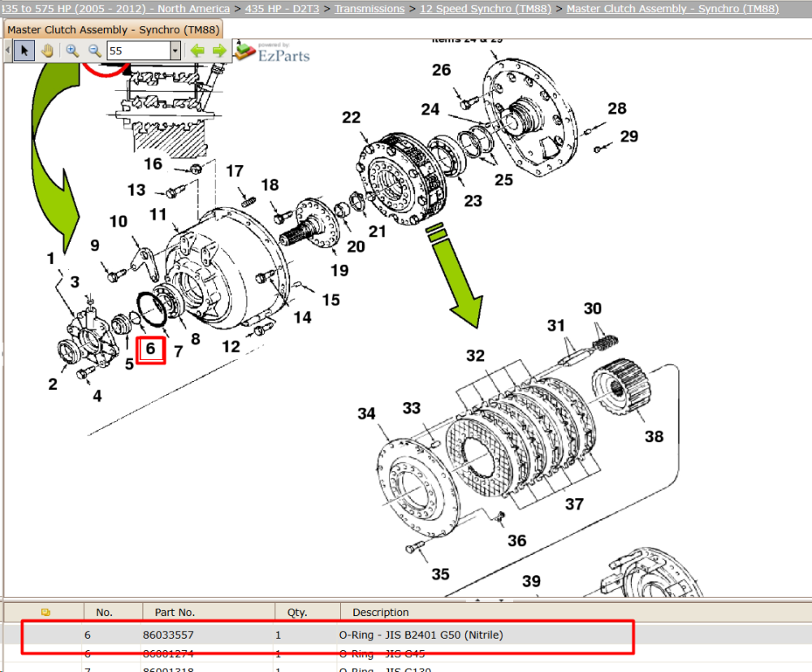Sort by the Qty. column header
This screenshot has width=812, height=672.
[297, 613]
